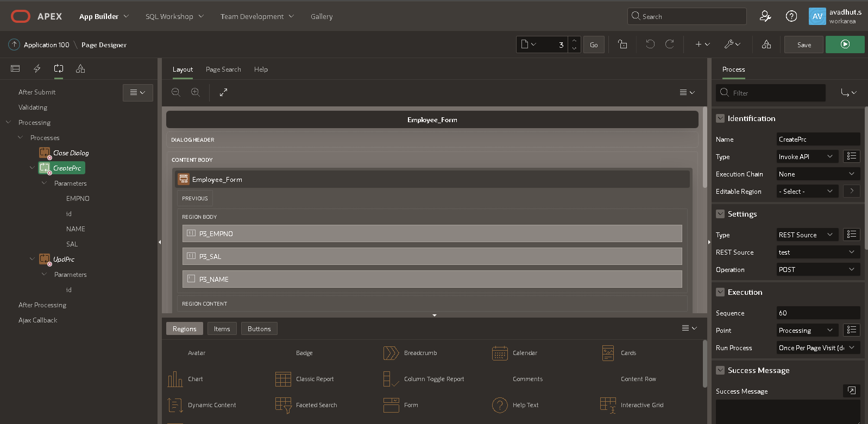Switch to the Page Search tab
The image size is (868, 424).
(223, 69)
